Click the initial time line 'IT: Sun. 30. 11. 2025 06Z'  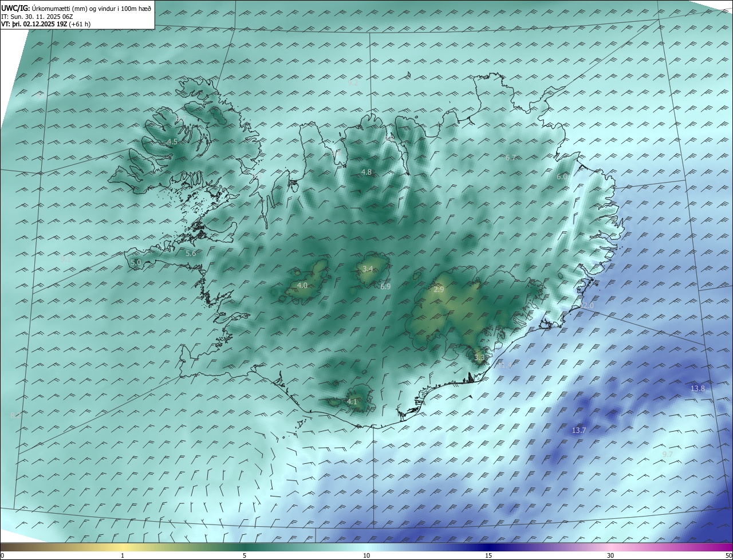[x=38, y=17]
